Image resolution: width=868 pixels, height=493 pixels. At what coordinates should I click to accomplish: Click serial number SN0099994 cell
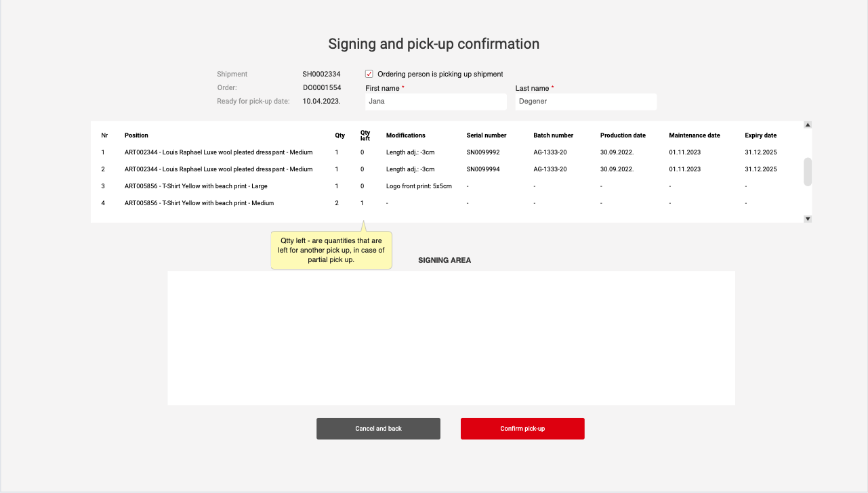pos(483,169)
